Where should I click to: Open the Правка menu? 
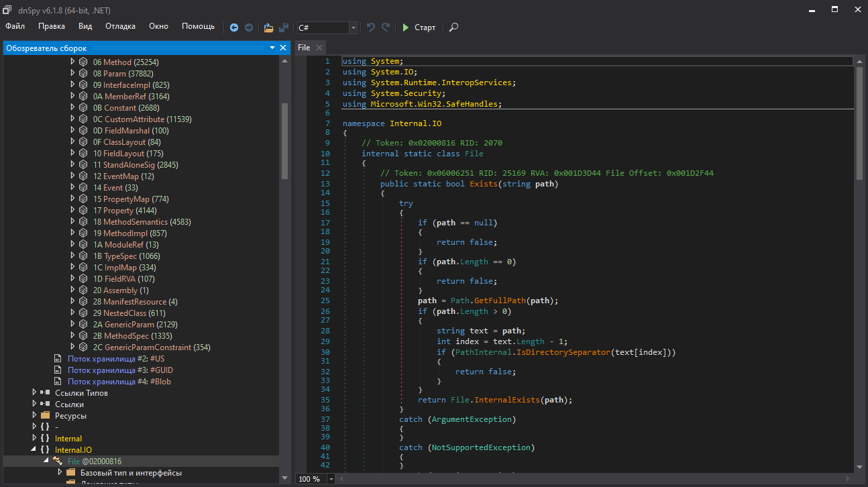click(x=52, y=26)
